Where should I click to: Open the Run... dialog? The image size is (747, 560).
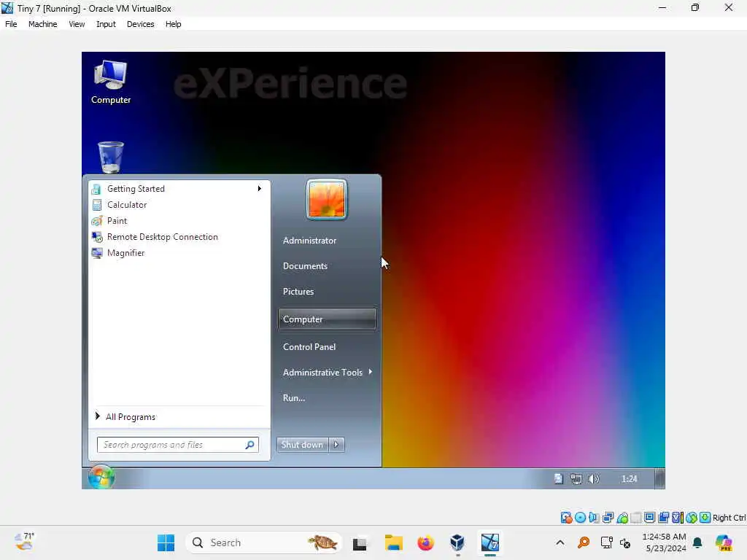point(294,398)
